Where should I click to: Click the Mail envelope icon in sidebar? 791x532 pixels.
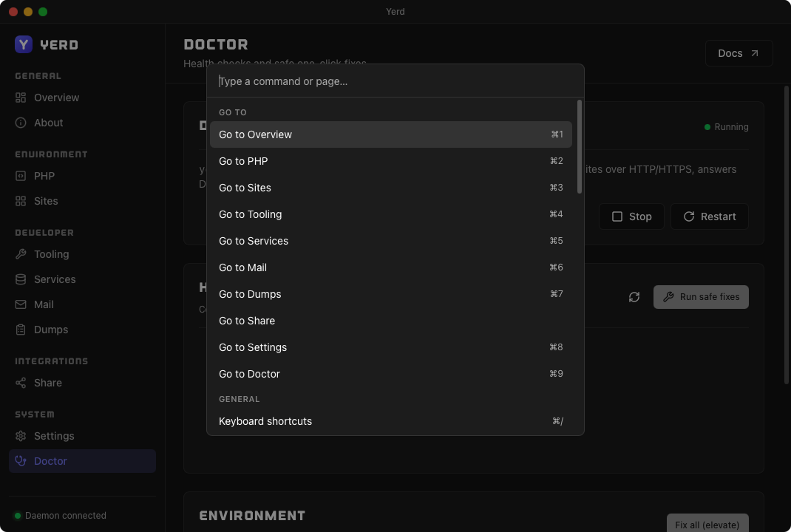point(21,304)
